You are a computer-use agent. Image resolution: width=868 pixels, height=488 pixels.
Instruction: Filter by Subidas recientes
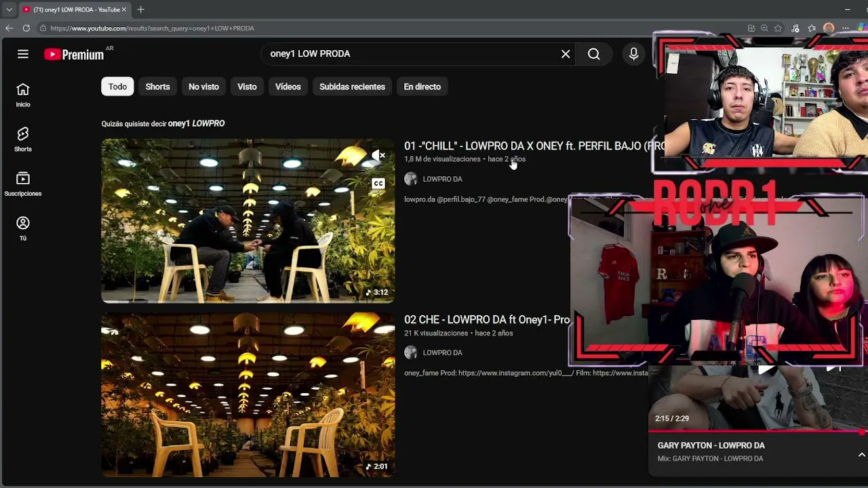352,87
